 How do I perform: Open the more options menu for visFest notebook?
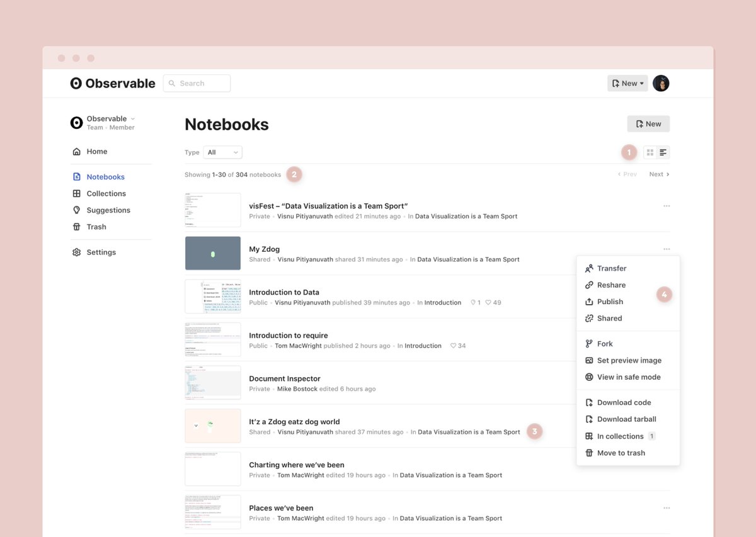point(667,206)
